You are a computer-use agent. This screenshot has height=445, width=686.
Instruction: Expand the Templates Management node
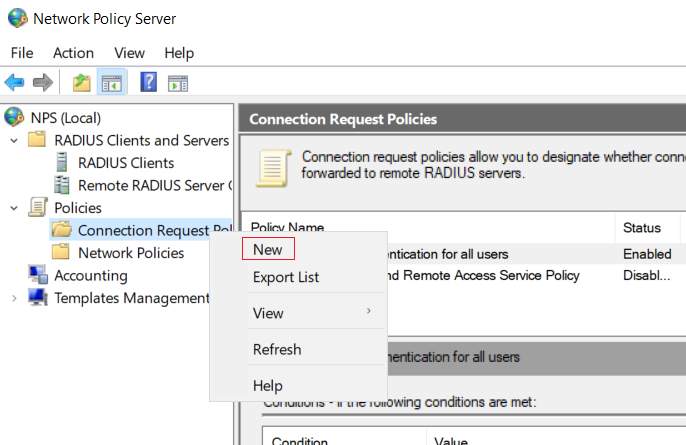tap(14, 298)
